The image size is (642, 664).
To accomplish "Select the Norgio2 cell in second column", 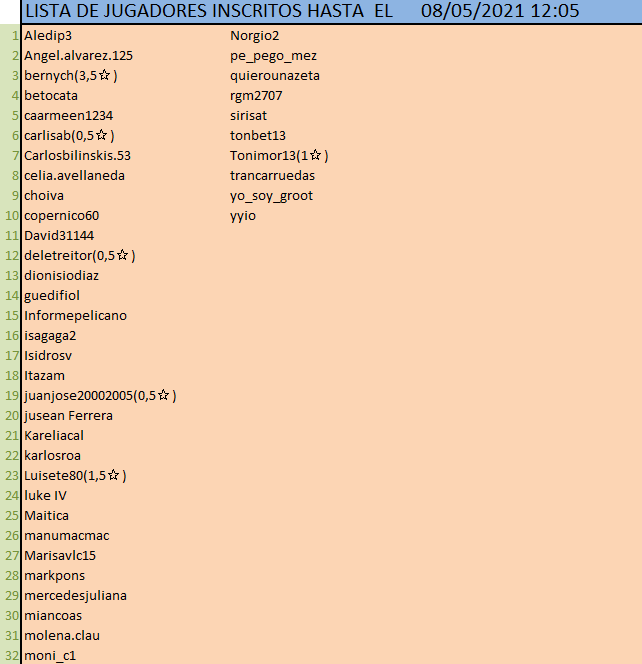I will (x=255, y=36).
